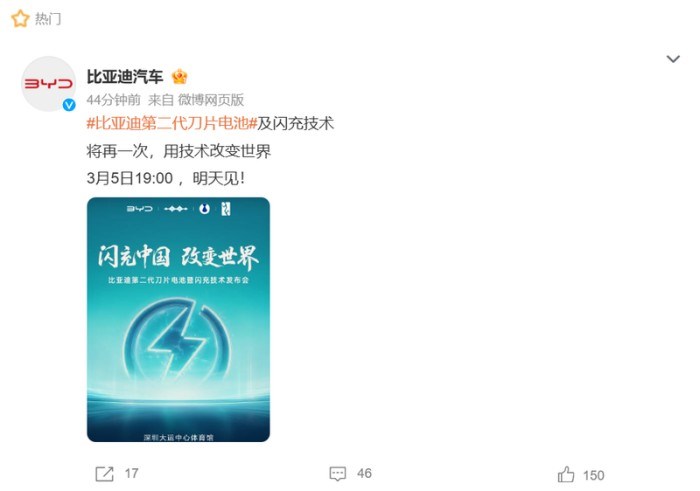Click the 热门 label
700x491 pixels.
48,19
